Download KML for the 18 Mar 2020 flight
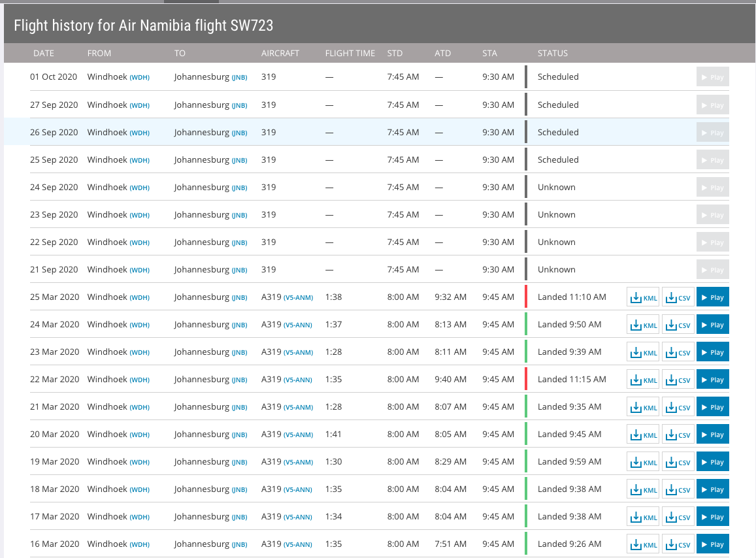The width and height of the screenshot is (756, 558). point(643,489)
